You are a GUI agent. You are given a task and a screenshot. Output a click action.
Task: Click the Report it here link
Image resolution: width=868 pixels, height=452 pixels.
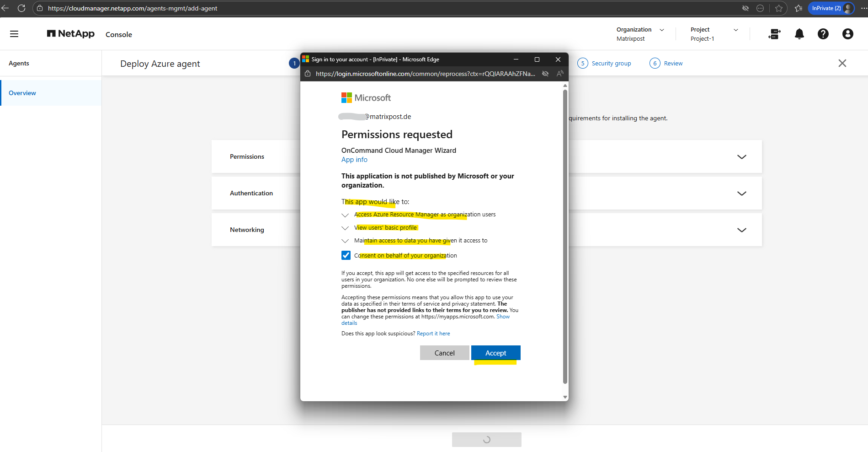pyautogui.click(x=433, y=334)
